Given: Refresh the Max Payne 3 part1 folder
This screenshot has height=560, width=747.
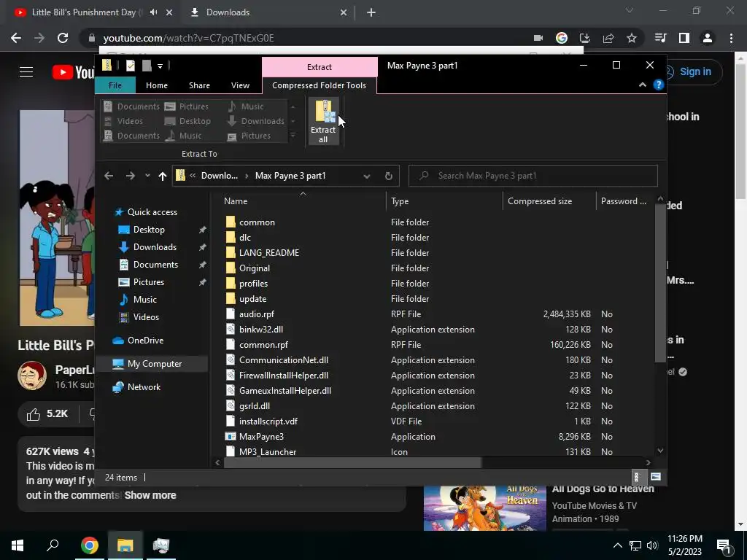Looking at the screenshot, I should (x=389, y=176).
